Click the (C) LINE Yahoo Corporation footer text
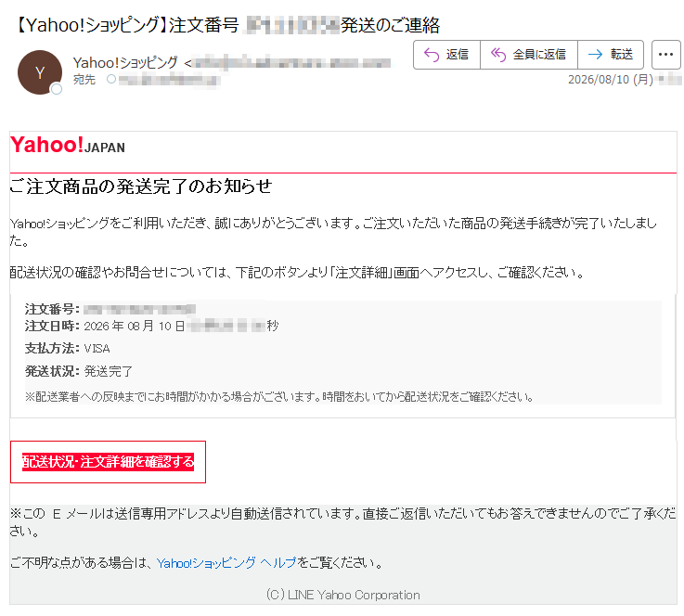 click(x=342, y=595)
